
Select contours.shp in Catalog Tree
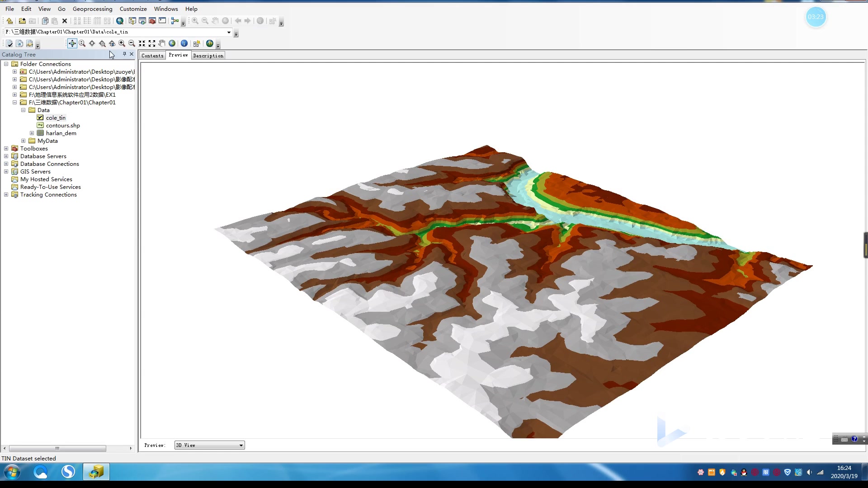coord(63,126)
